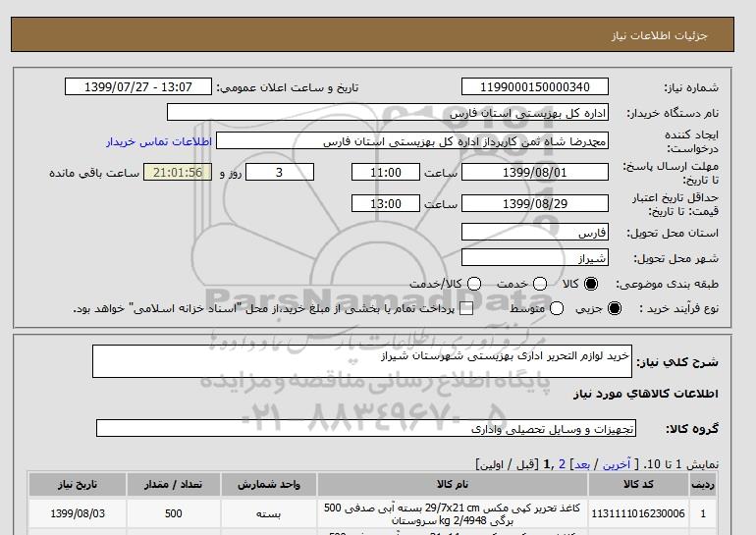Click the response deadline date 1399/08/01 field

(x=535, y=172)
